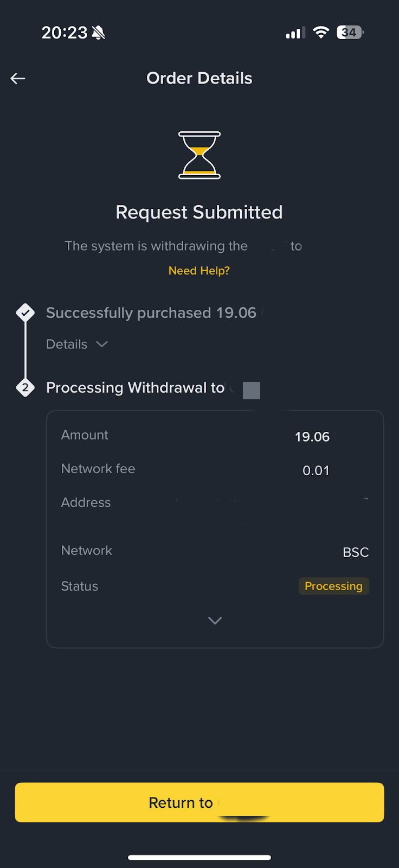Tap the hourglass status icon
The image size is (399, 868).
(200, 155)
